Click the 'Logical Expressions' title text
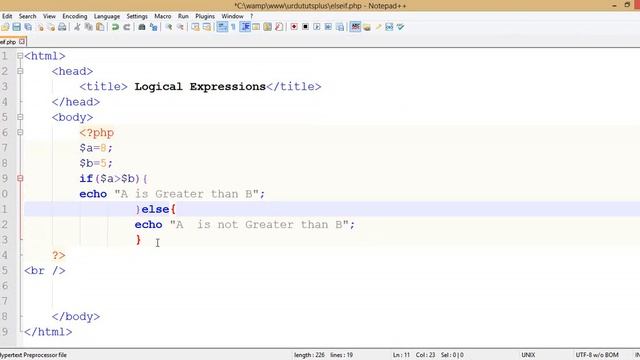640x360 pixels. tap(200, 87)
